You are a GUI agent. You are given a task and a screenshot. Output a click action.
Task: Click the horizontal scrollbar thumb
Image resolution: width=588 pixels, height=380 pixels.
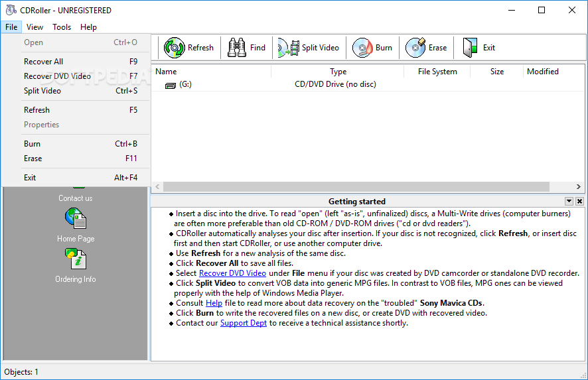tap(356, 186)
